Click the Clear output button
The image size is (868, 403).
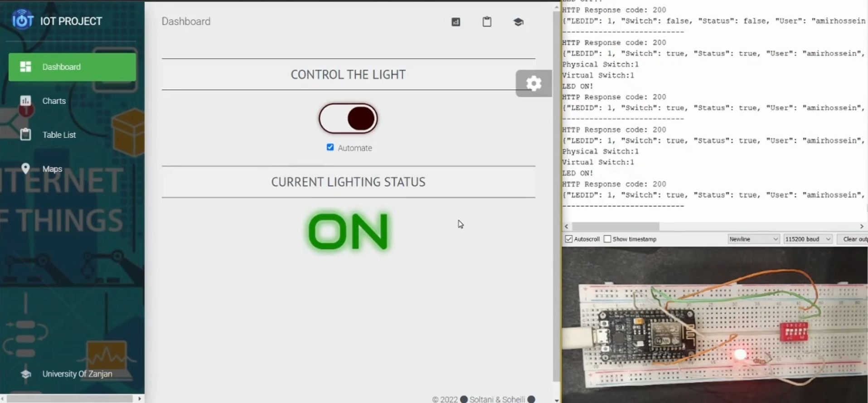coord(854,239)
